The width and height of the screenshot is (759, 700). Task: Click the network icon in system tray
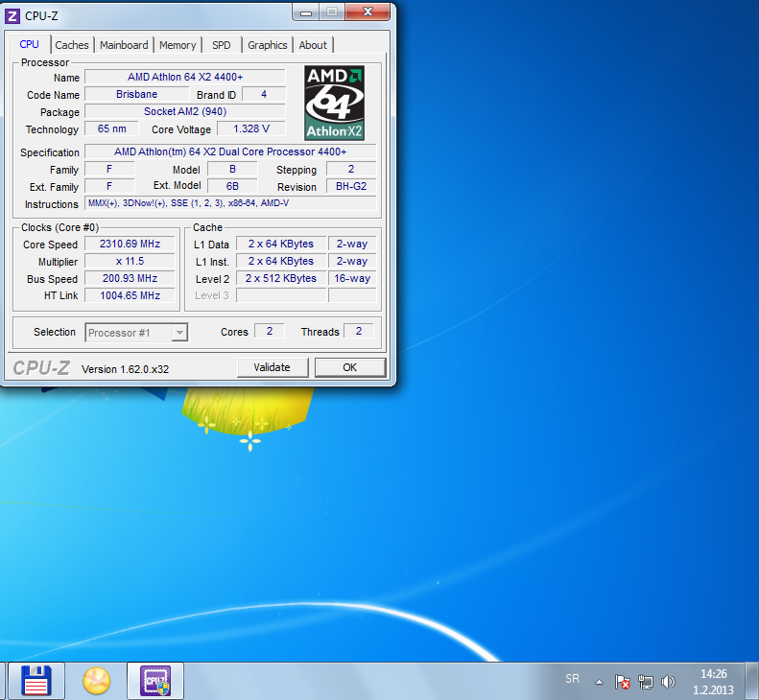(x=646, y=682)
